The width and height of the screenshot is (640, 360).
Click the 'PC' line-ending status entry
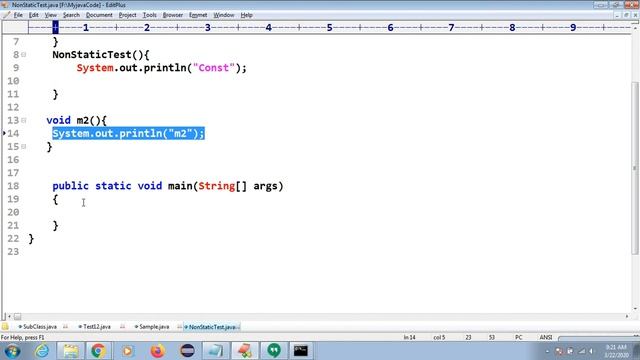518,338
